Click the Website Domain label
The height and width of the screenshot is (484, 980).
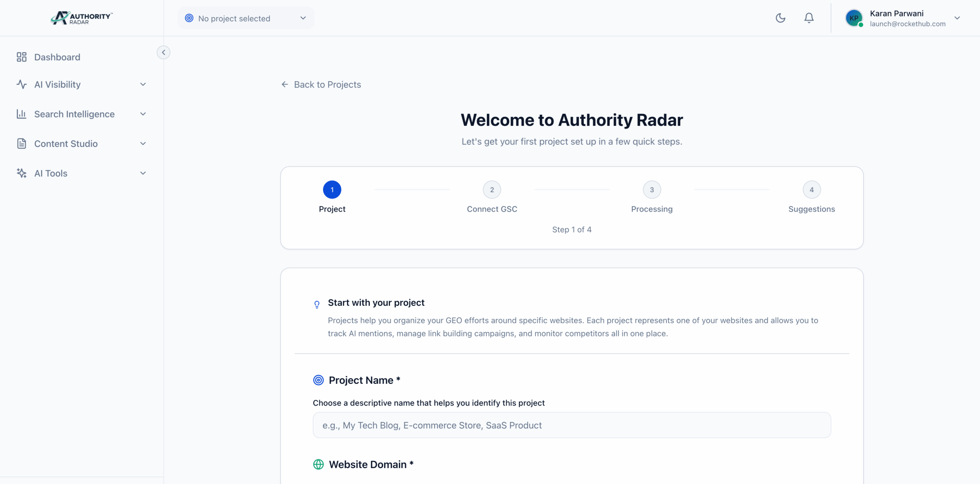[x=371, y=464]
